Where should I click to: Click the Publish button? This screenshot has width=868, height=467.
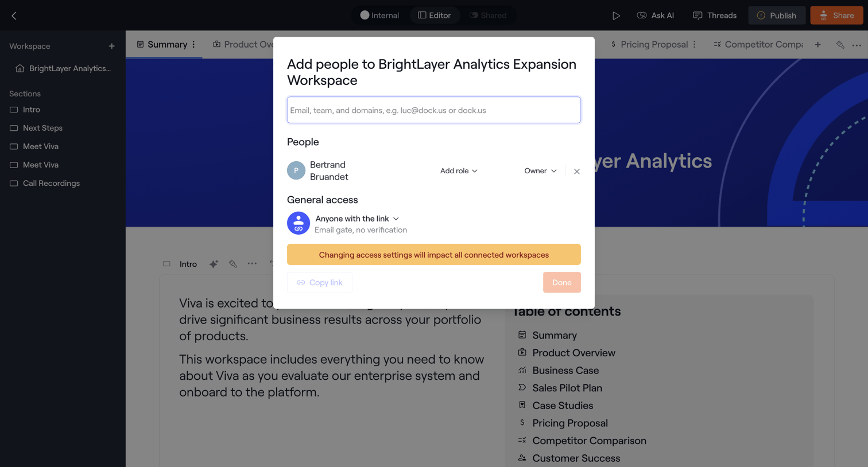pyautogui.click(x=777, y=15)
